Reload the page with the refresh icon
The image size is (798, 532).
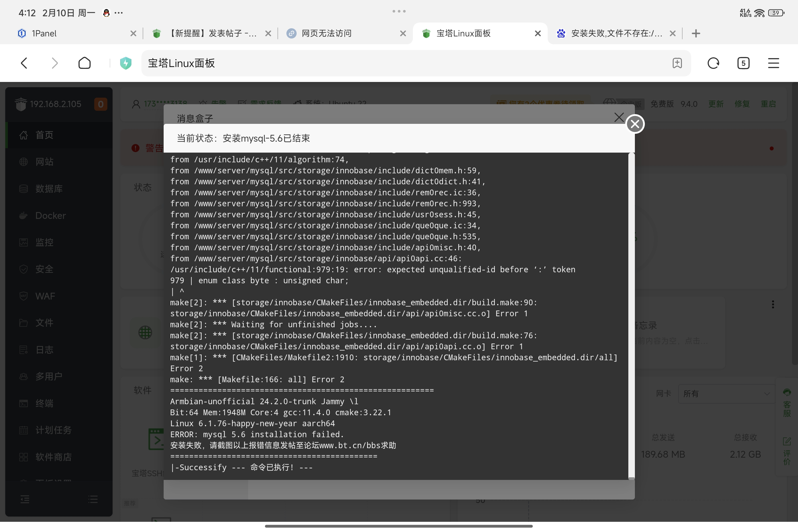coord(713,63)
